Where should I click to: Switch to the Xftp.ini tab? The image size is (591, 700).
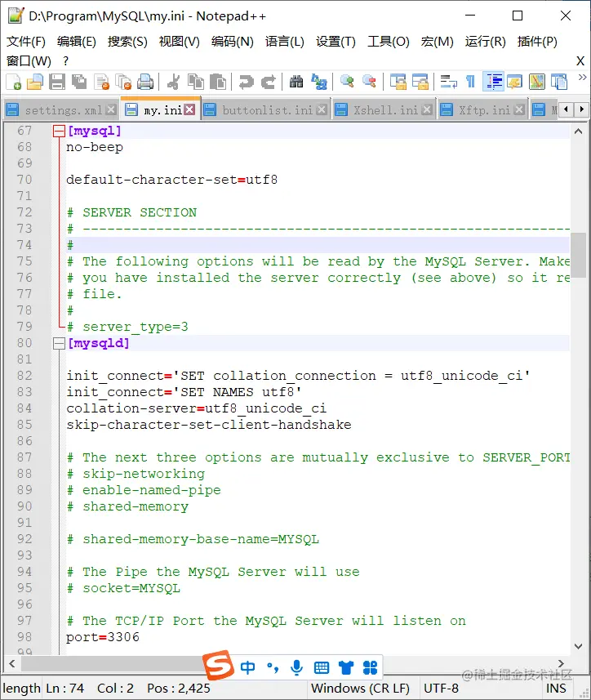[485, 109]
